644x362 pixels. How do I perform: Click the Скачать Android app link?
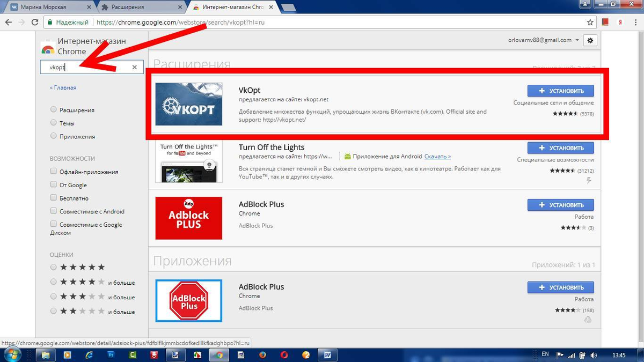pos(438,157)
